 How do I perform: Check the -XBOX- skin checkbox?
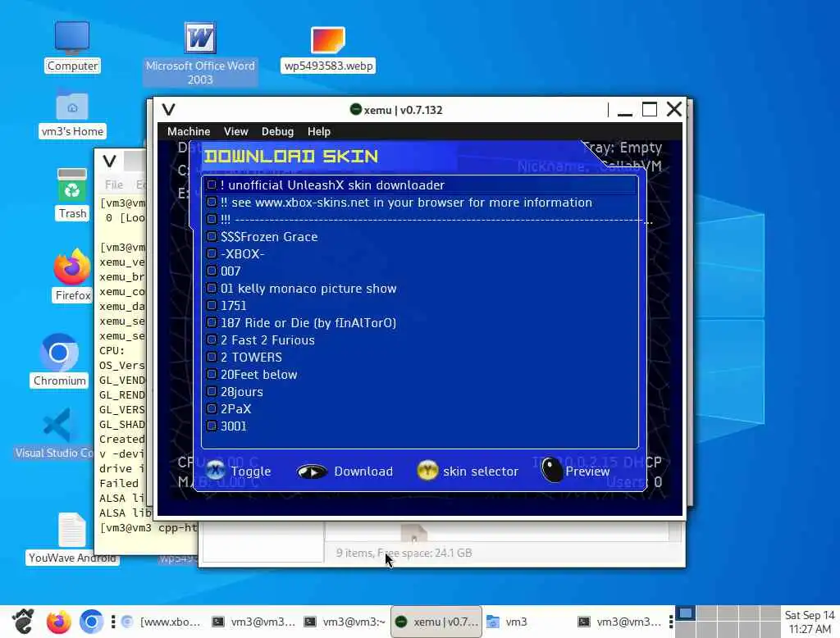coord(212,253)
